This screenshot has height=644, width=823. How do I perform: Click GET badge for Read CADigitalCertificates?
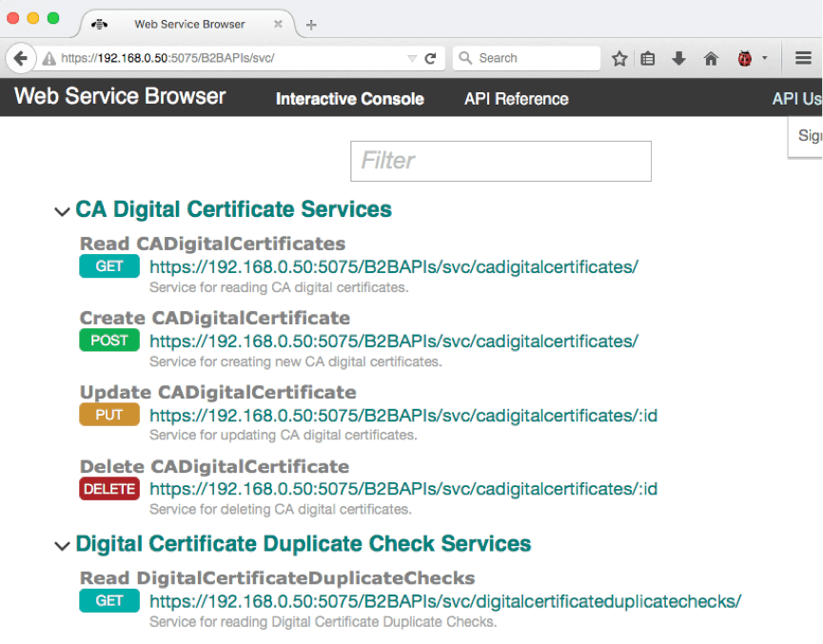coord(109,266)
